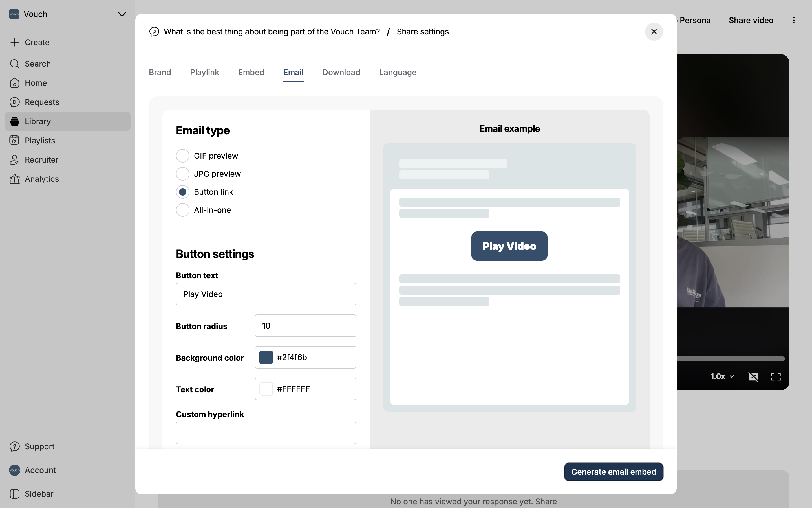
Task: Go to Home via house icon
Action: point(14,83)
